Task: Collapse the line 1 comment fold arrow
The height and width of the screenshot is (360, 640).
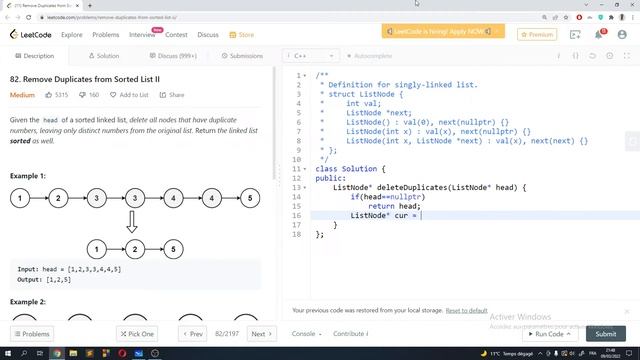Action: pyautogui.click(x=305, y=76)
